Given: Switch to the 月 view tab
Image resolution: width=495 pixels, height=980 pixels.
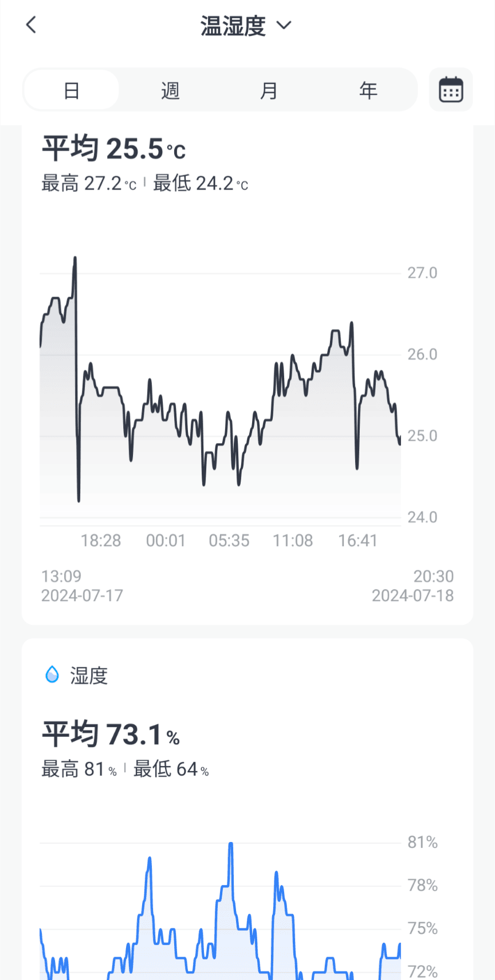Looking at the screenshot, I should 269,90.
